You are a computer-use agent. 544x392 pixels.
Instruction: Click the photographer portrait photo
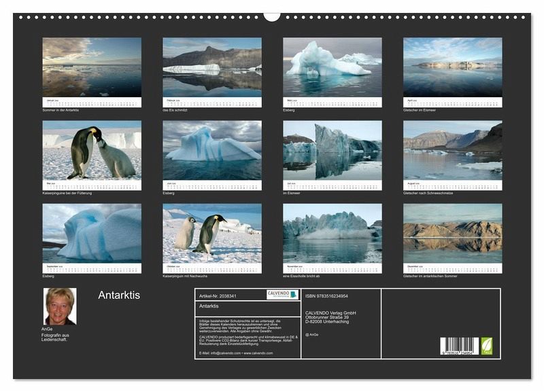pyautogui.click(x=60, y=306)
